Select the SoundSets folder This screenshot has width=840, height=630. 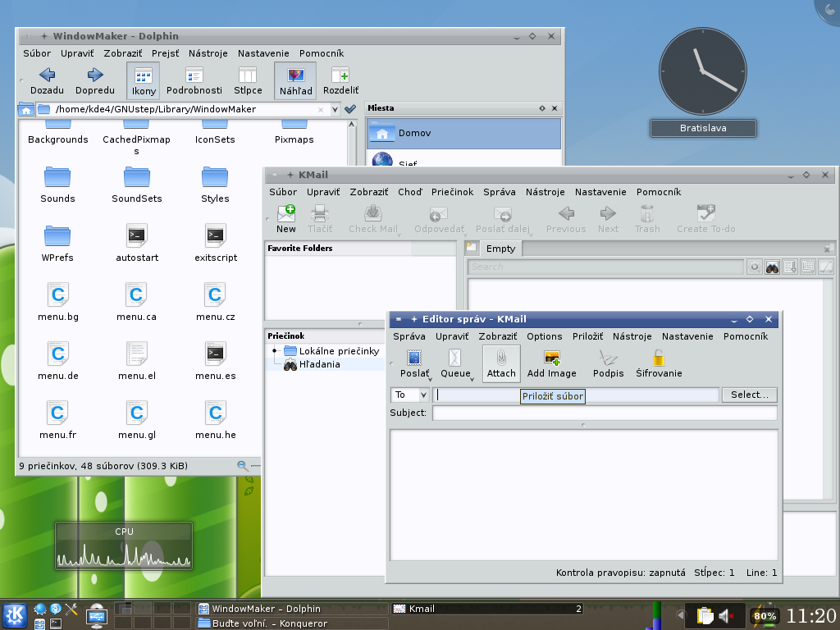137,185
